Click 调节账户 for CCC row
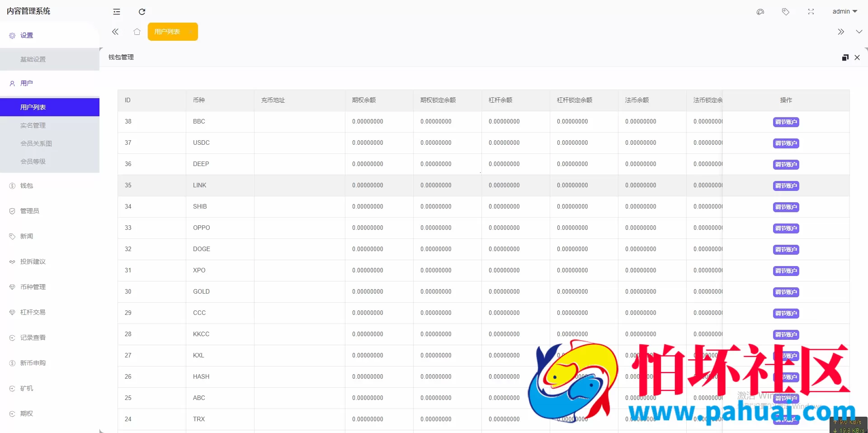Viewport: 868px width, 433px height. click(x=786, y=314)
